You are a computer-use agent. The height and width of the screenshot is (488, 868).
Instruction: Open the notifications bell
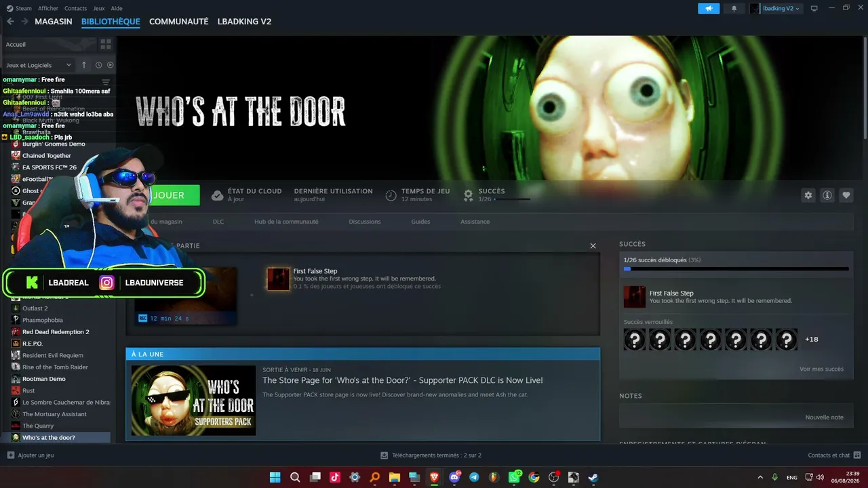734,8
